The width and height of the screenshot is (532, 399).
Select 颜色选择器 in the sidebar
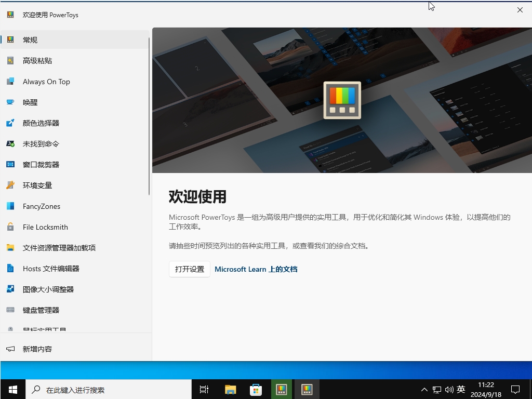[75, 123]
